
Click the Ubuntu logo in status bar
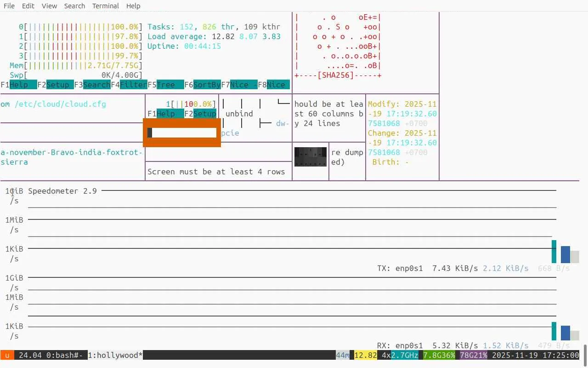[7, 355]
